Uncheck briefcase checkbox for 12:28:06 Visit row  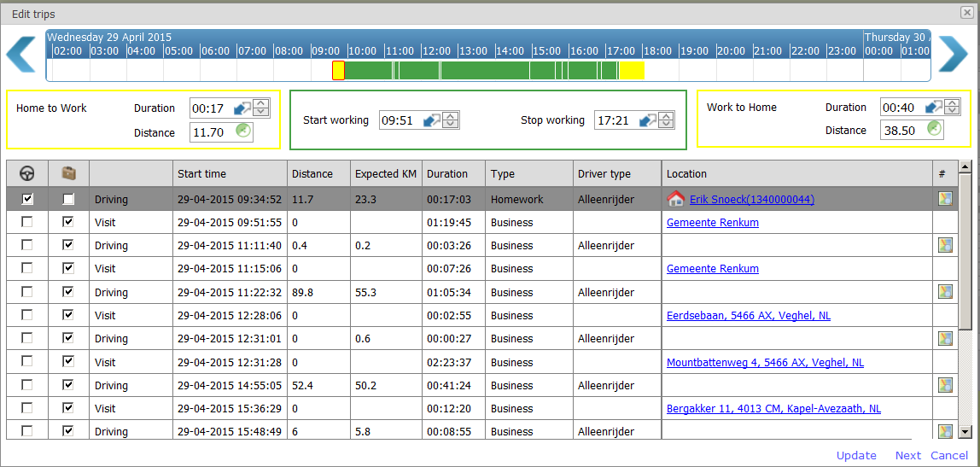68,315
